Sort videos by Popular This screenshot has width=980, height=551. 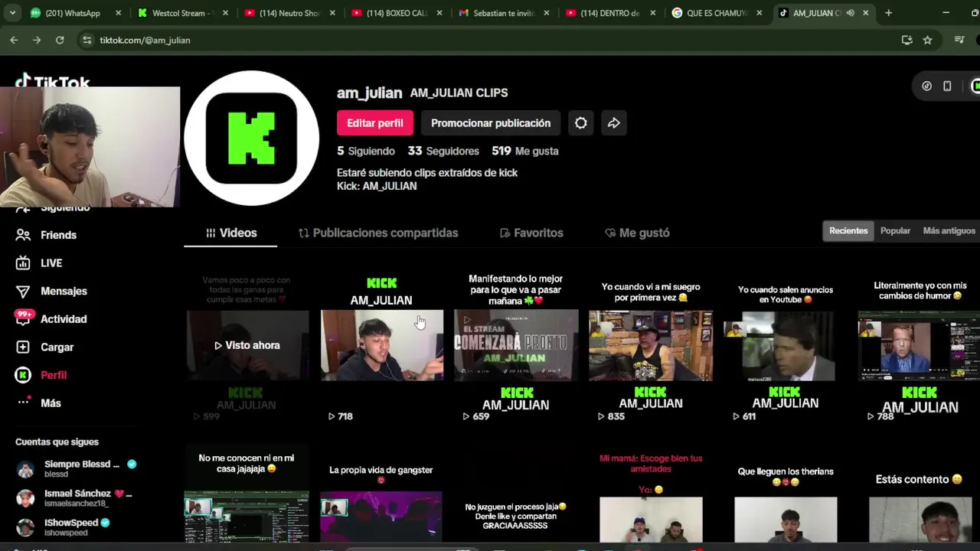tap(895, 230)
